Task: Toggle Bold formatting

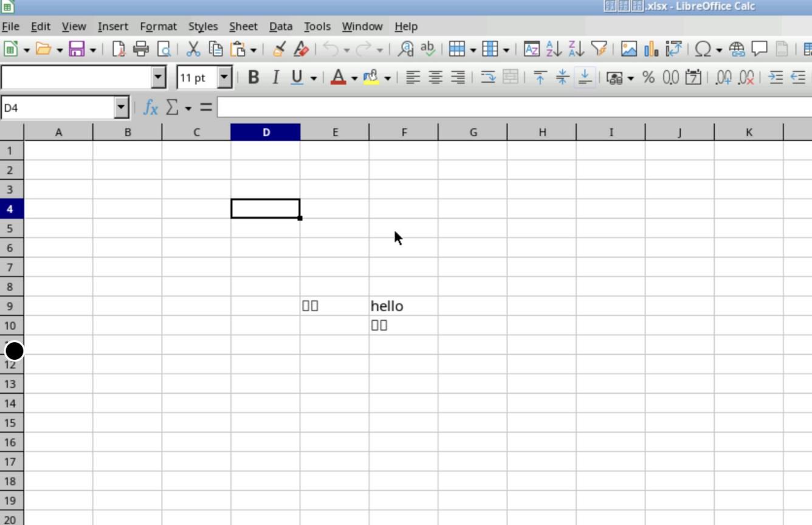Action: point(253,78)
